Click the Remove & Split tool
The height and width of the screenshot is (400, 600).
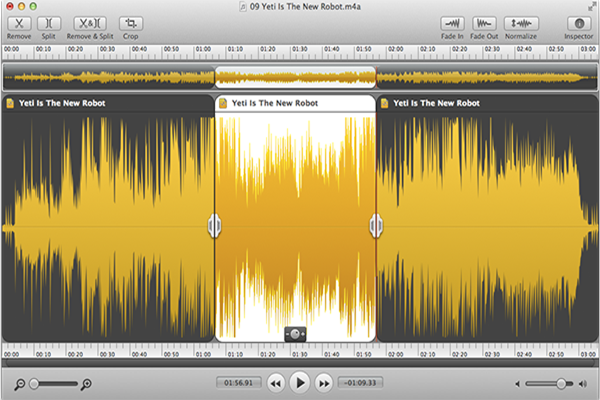(x=90, y=22)
